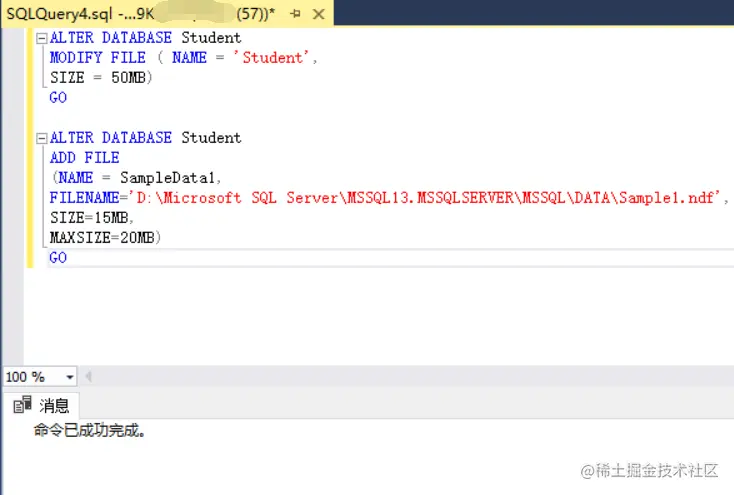
Task: Click the messages tab icon
Action: point(22,405)
